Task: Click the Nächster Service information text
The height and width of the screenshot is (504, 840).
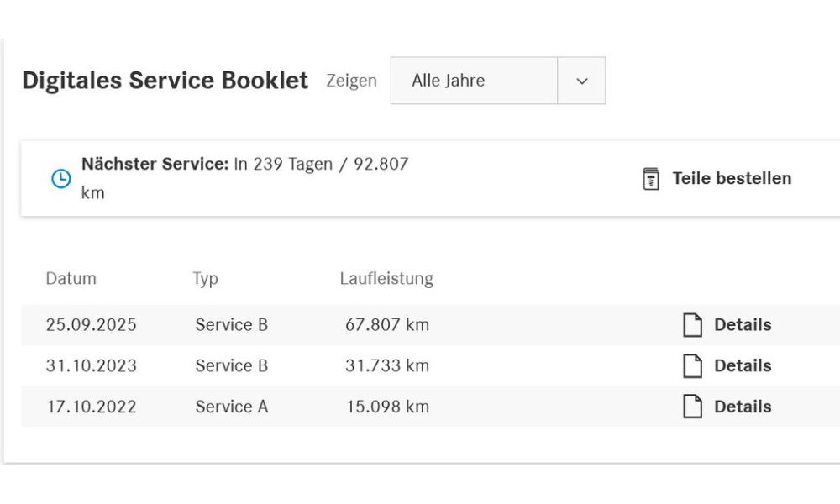Action: [244, 178]
